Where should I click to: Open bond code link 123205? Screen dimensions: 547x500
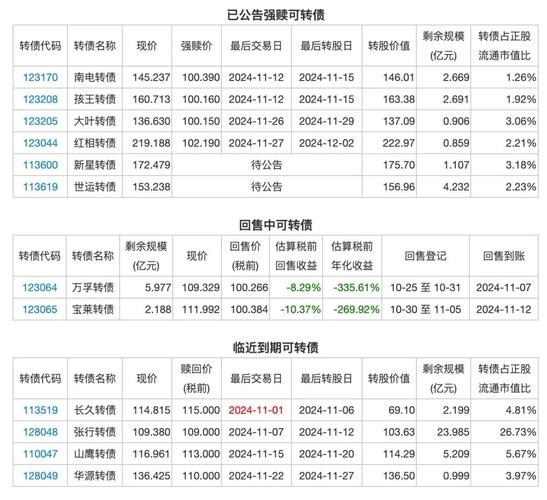tap(40, 121)
